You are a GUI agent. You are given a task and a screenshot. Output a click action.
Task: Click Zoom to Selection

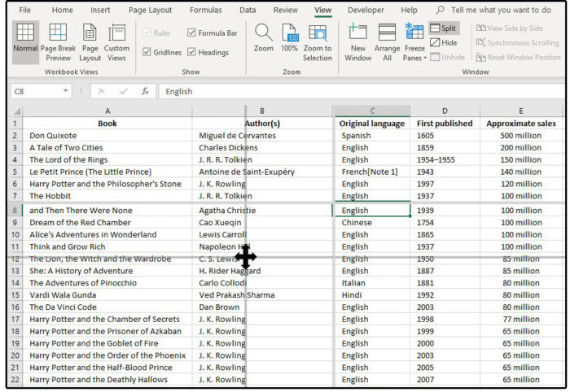(318, 42)
